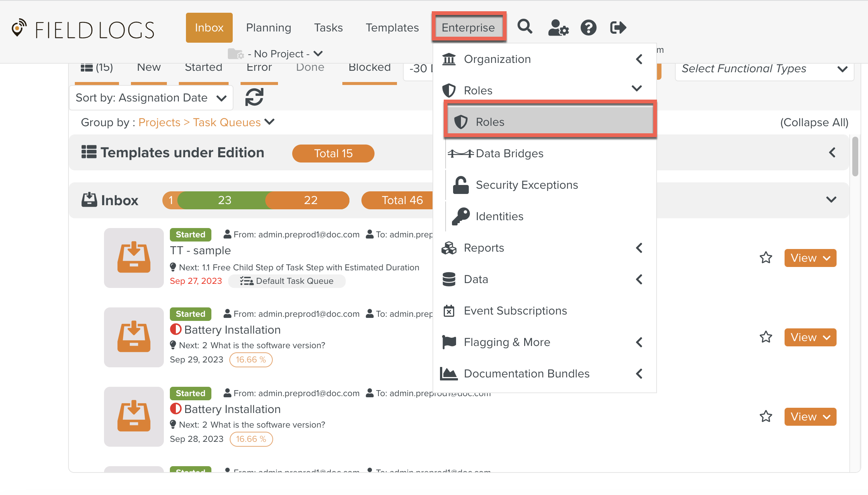868x495 pixels.
Task: Click the logout arrow icon
Action: click(x=618, y=28)
